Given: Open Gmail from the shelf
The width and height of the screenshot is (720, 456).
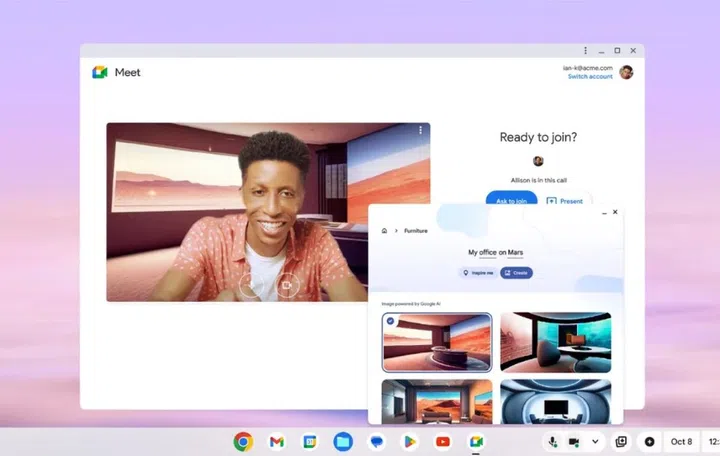Looking at the screenshot, I should pyautogui.click(x=276, y=441).
